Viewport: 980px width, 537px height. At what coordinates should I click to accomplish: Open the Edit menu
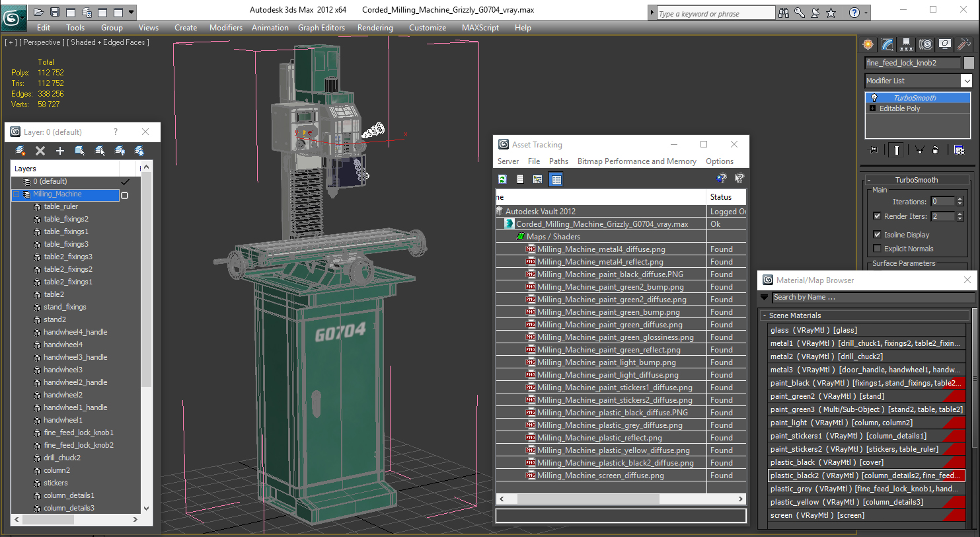point(44,28)
